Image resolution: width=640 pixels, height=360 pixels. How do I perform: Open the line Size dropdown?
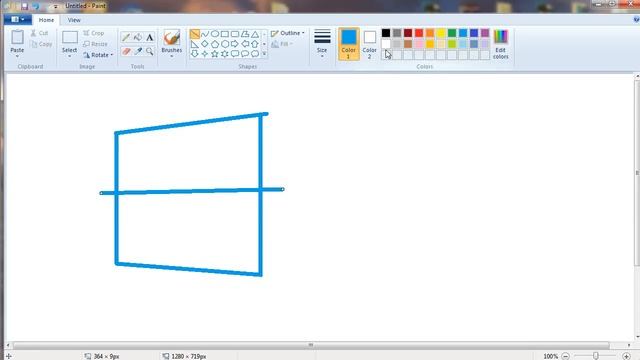coord(322,43)
